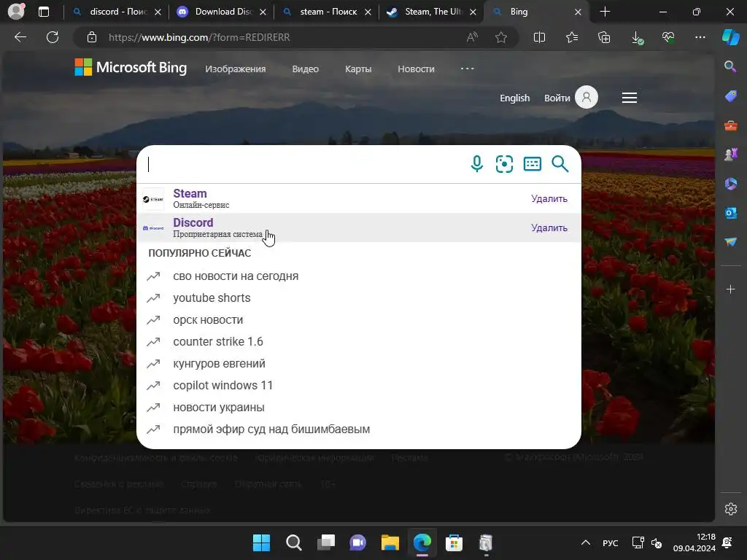Launch Copilot from the sidebar top
This screenshot has width=747, height=560.
731,37
